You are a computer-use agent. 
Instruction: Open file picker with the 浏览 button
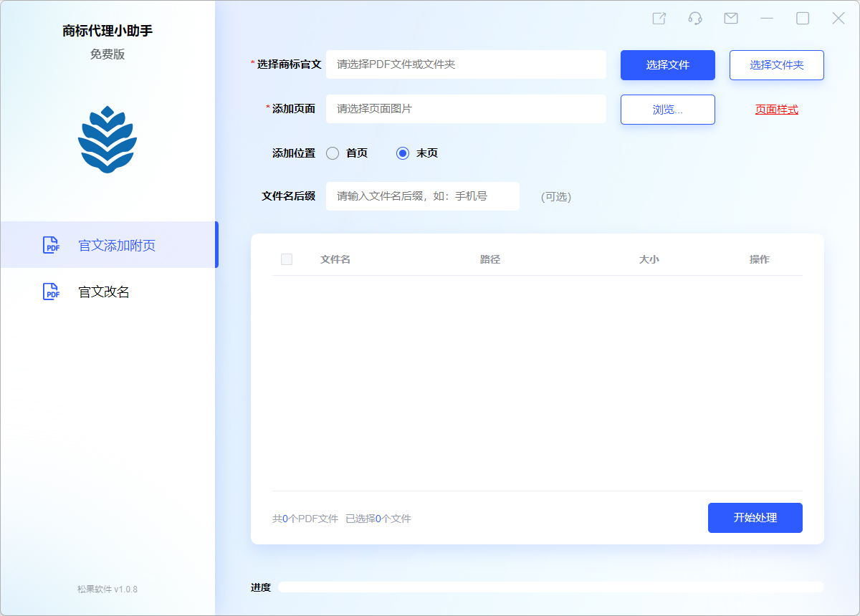(667, 109)
